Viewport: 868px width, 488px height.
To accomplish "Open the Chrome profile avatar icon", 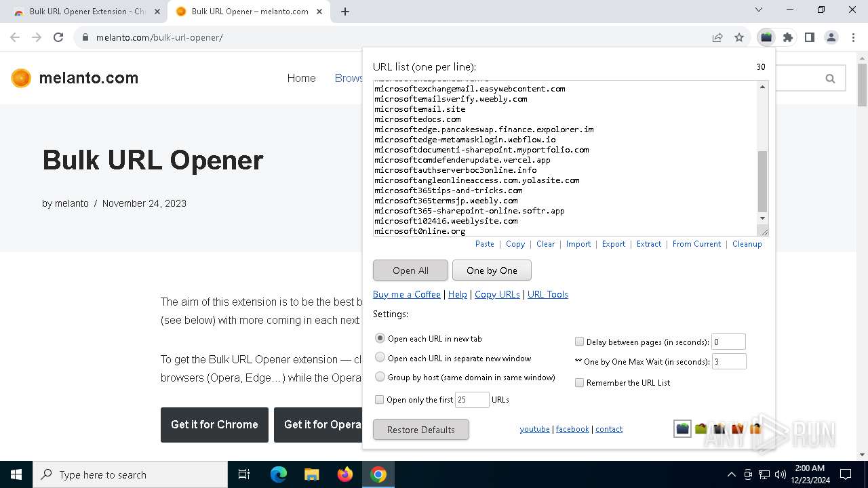I will (x=831, y=37).
